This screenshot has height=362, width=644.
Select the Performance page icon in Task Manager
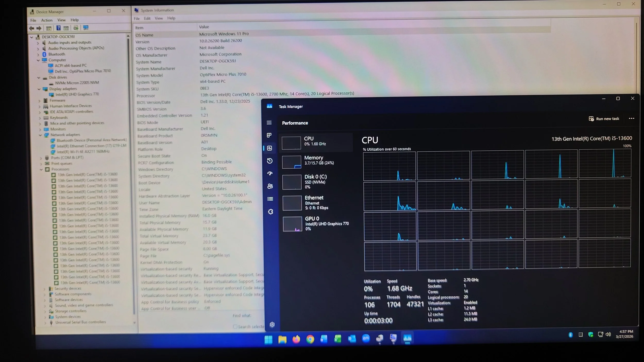click(269, 148)
